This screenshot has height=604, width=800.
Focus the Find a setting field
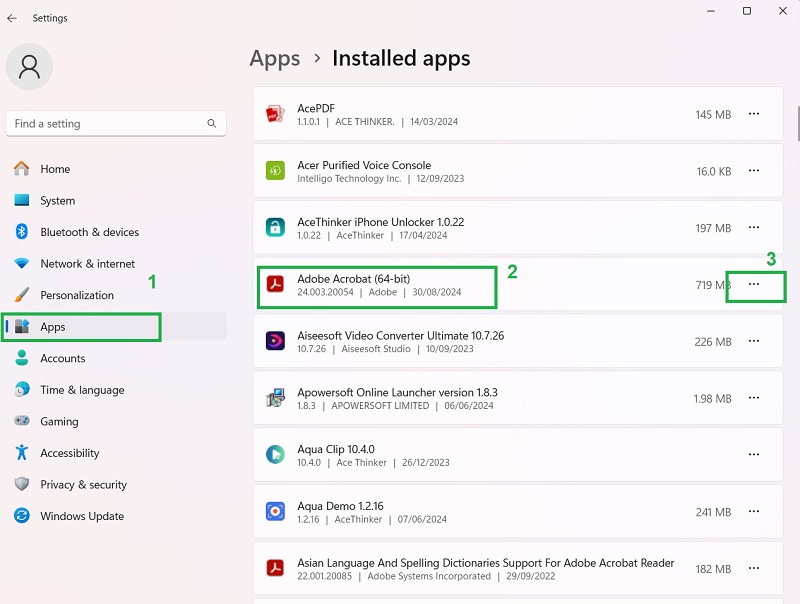click(x=116, y=123)
